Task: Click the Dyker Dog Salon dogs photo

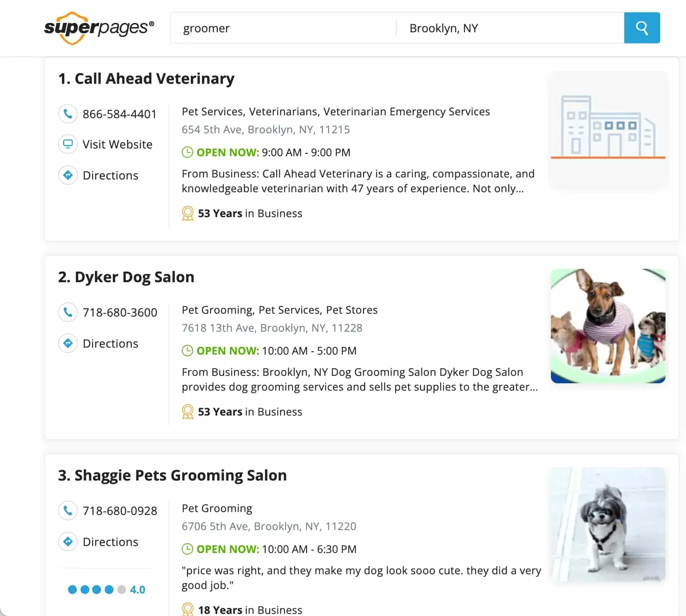Action: pos(608,326)
